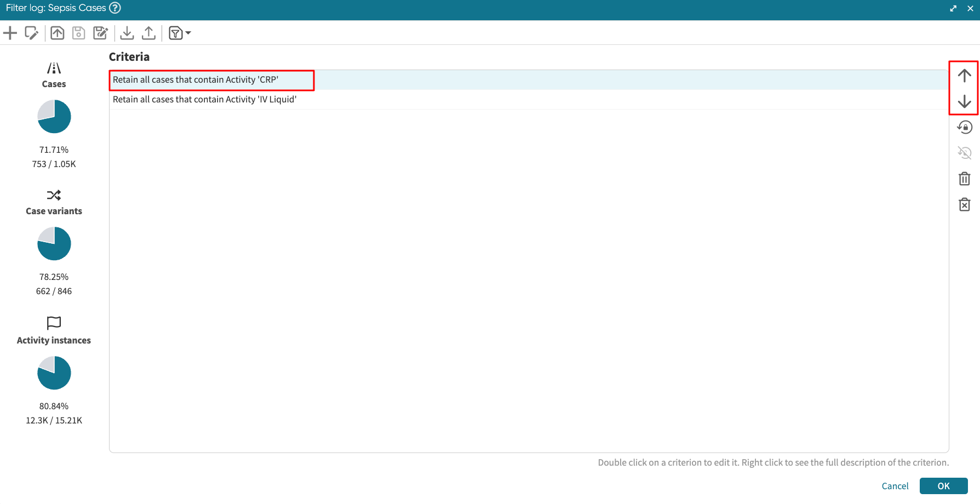This screenshot has height=504, width=980.
Task: Click the circular-arrow lock icon
Action: 964,128
